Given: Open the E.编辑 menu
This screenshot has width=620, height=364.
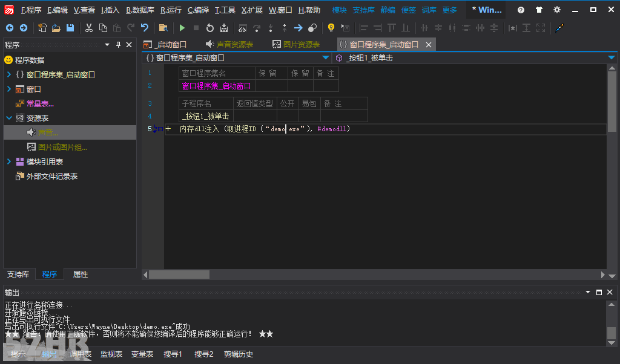Looking at the screenshot, I should [58, 10].
